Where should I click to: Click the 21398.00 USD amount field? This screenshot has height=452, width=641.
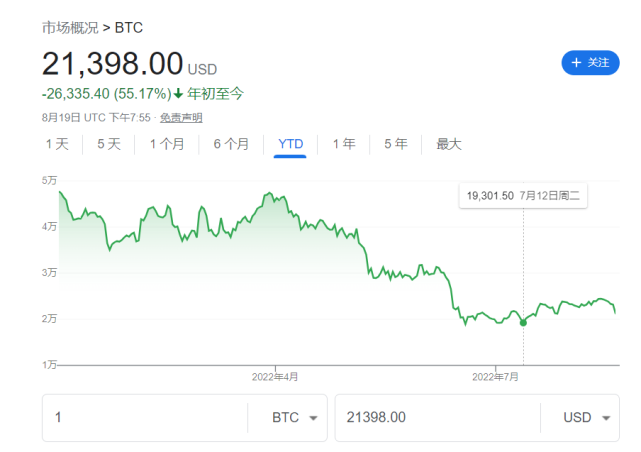(437, 417)
